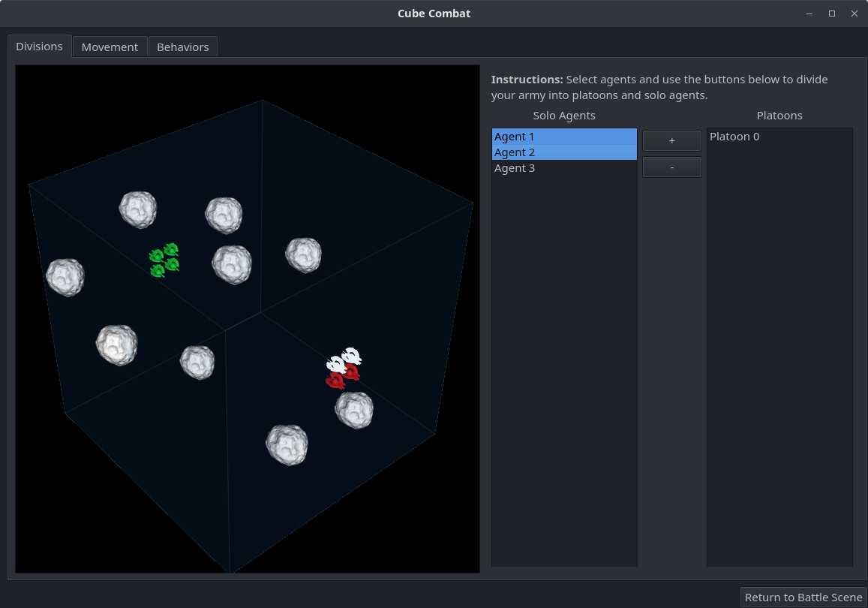Click the asteroid just below red agents

tap(353, 410)
